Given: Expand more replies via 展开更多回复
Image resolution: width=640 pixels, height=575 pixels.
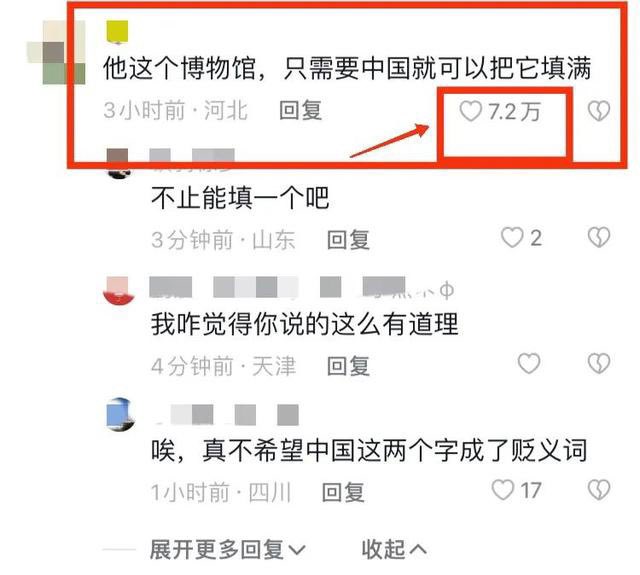Looking at the screenshot, I should [x=227, y=549].
